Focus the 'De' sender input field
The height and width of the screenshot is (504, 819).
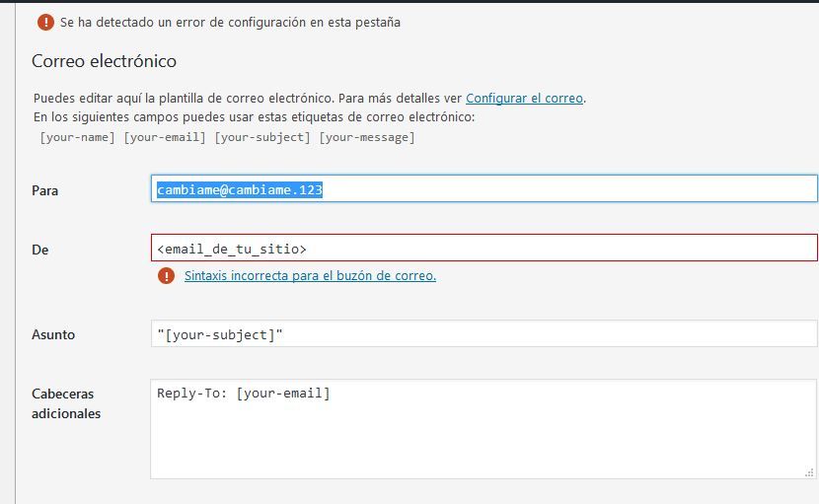pos(484,248)
